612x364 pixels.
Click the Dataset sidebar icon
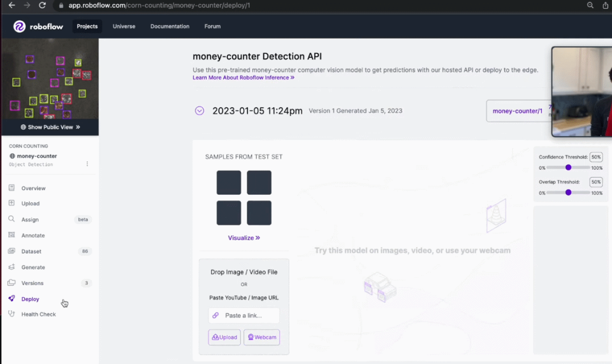tap(12, 251)
